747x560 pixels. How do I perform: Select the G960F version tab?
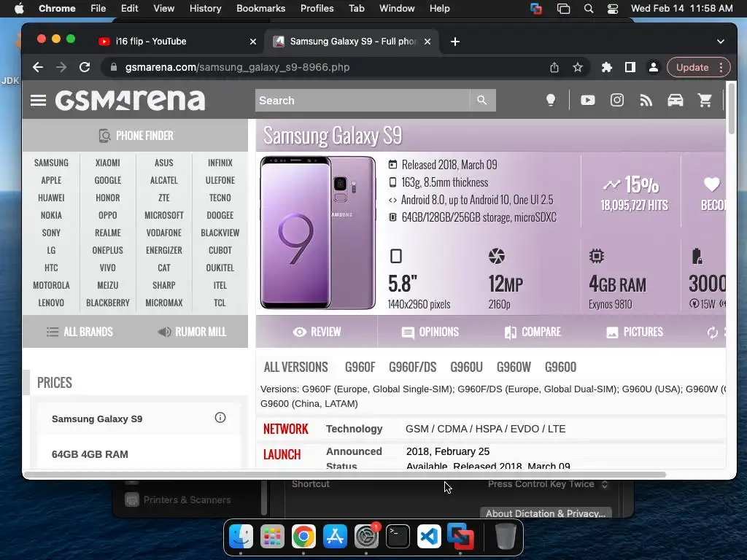pos(360,367)
